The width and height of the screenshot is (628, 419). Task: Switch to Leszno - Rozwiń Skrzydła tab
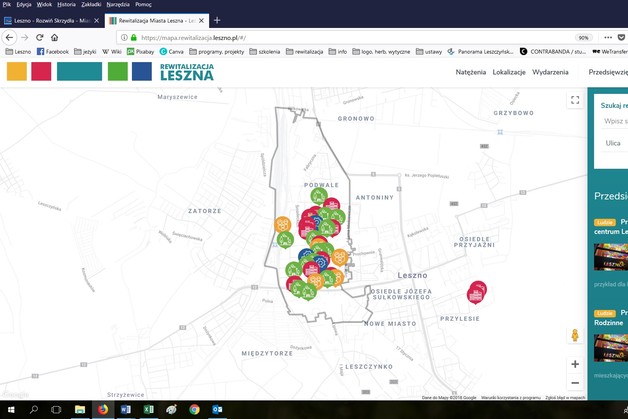pos(52,20)
